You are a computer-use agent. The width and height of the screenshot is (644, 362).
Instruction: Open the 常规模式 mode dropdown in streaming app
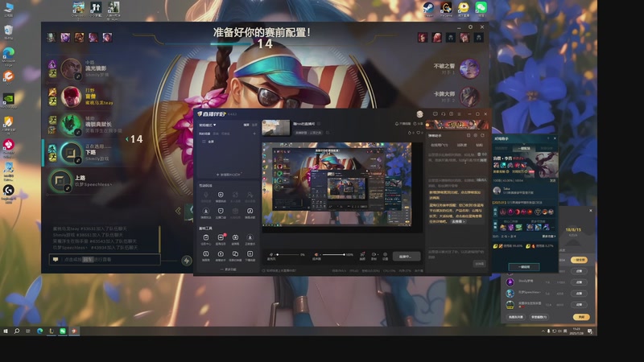tap(208, 125)
